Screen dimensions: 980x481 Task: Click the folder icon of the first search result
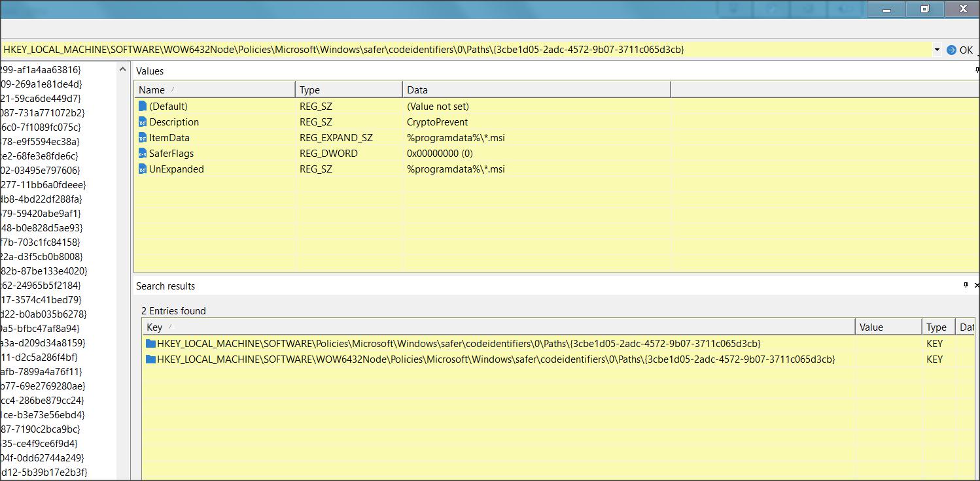151,344
